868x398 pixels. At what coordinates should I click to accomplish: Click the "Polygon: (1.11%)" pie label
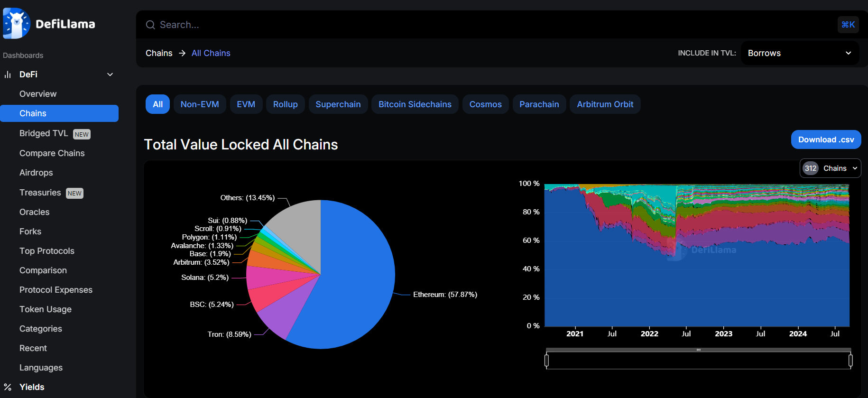point(209,237)
